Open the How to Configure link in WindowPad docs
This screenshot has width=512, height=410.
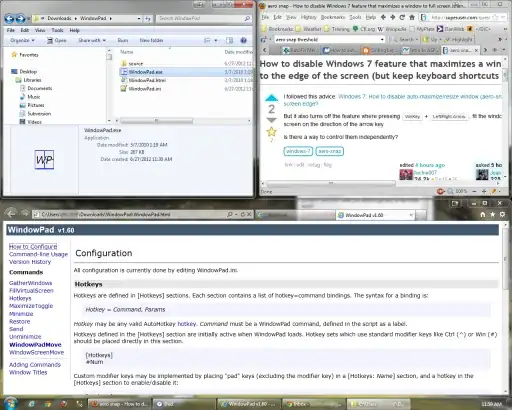point(33,247)
